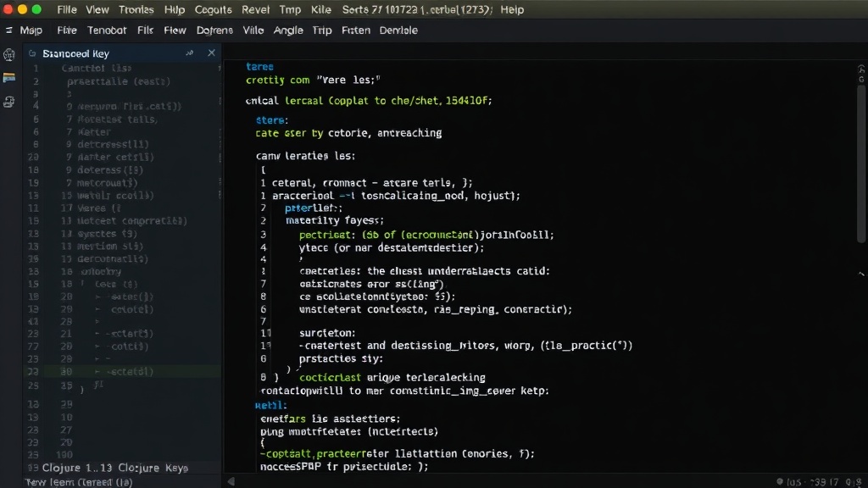The image size is (868, 488).
Task: Select the 'Veree (' tree row
Action: click(98, 208)
